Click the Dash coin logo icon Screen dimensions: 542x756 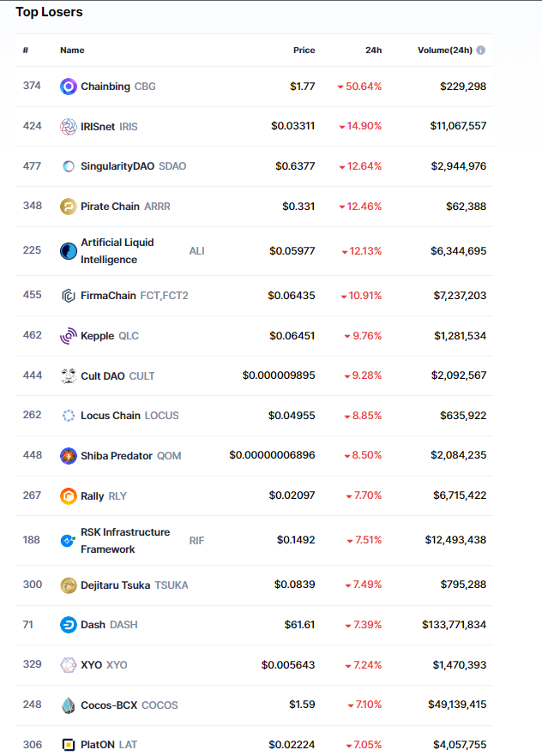[69, 625]
